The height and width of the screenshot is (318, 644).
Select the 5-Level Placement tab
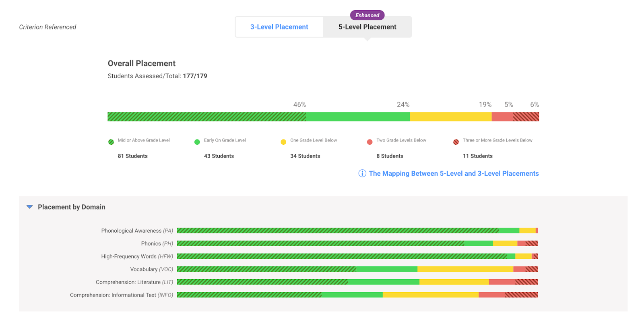(367, 27)
